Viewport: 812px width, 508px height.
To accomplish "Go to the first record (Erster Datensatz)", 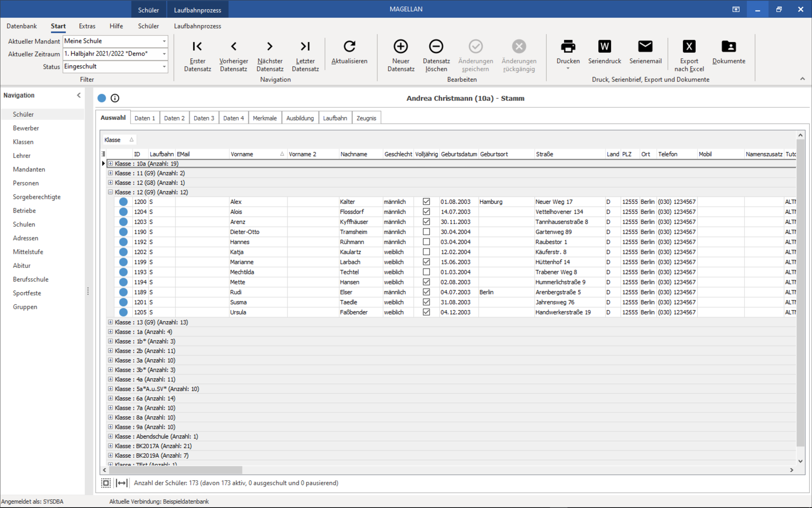I will (x=197, y=56).
